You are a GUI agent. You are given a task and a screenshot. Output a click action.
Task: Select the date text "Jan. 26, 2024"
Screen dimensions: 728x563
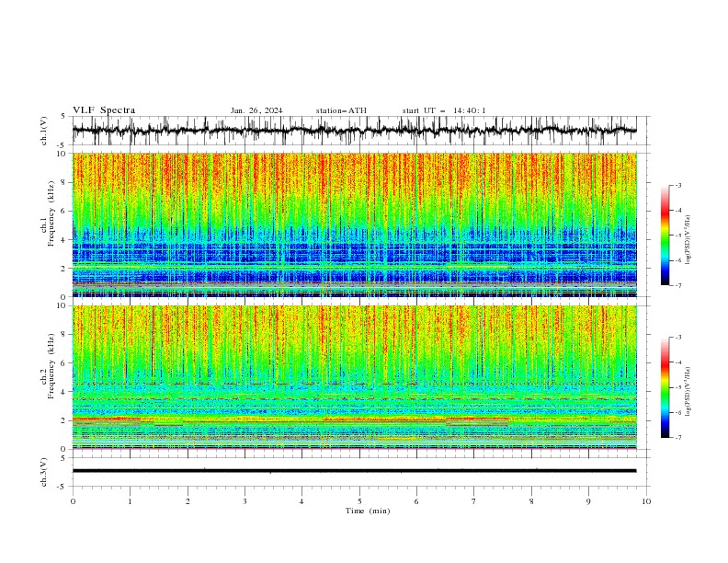click(x=256, y=110)
